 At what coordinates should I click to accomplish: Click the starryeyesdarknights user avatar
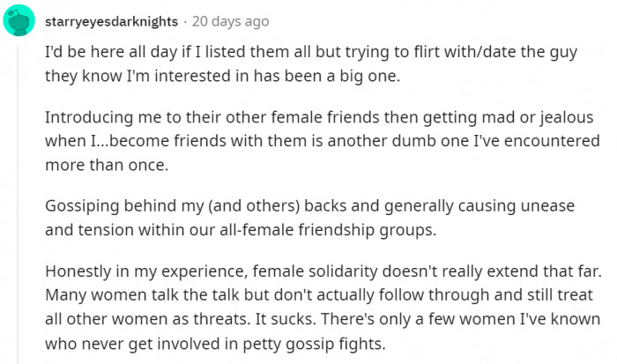19,19
